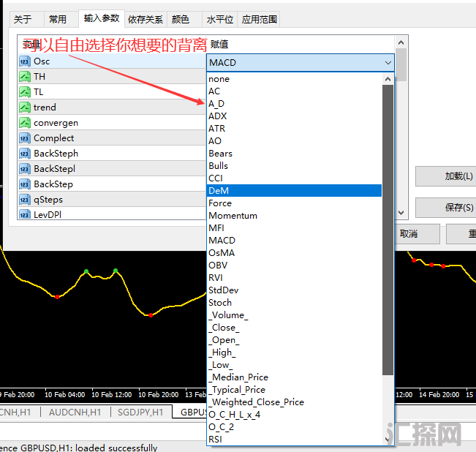
Task: Click the Complect parameter icon
Action: [25, 138]
